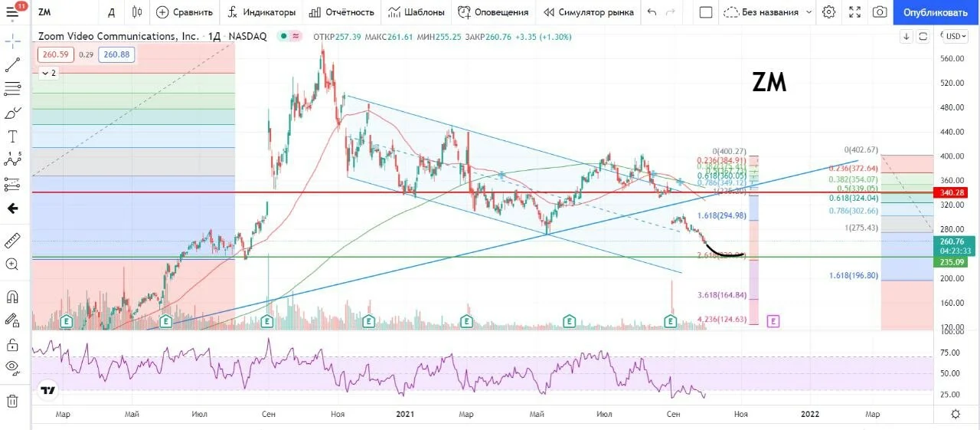Viewport: 980px width, 430px height.
Task: Open the Fibonacci retracement tools
Action: pyautogui.click(x=12, y=89)
